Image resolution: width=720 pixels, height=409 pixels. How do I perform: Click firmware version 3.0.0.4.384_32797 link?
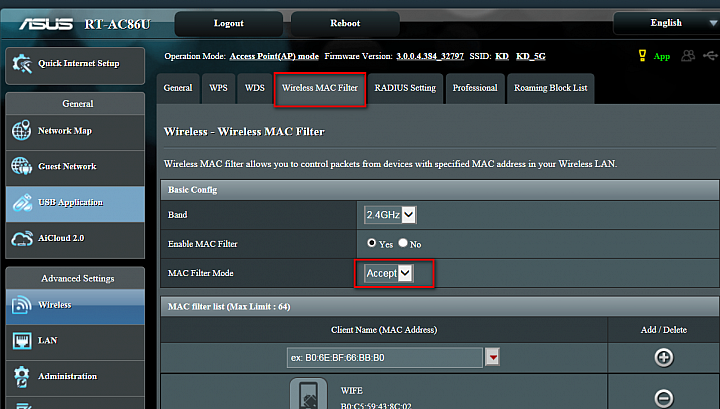(430, 56)
